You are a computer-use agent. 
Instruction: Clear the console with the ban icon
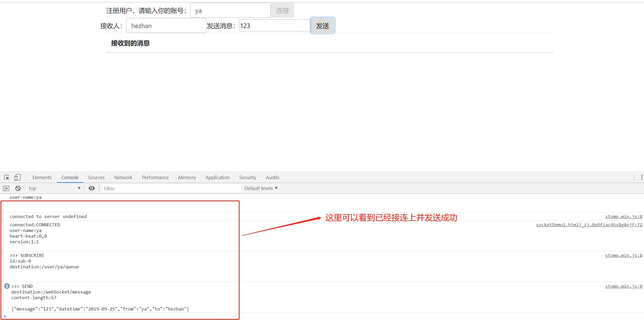pos(18,188)
